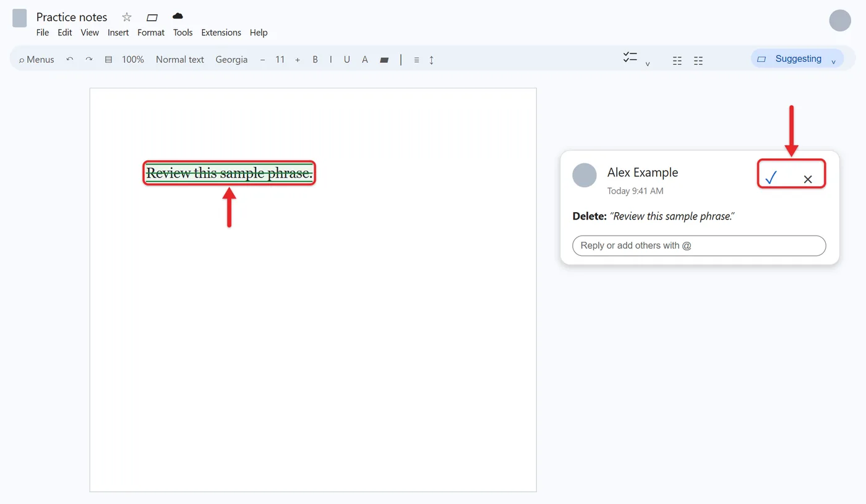Image resolution: width=866 pixels, height=504 pixels.
Task: Open the Format menu
Action: pyautogui.click(x=151, y=33)
